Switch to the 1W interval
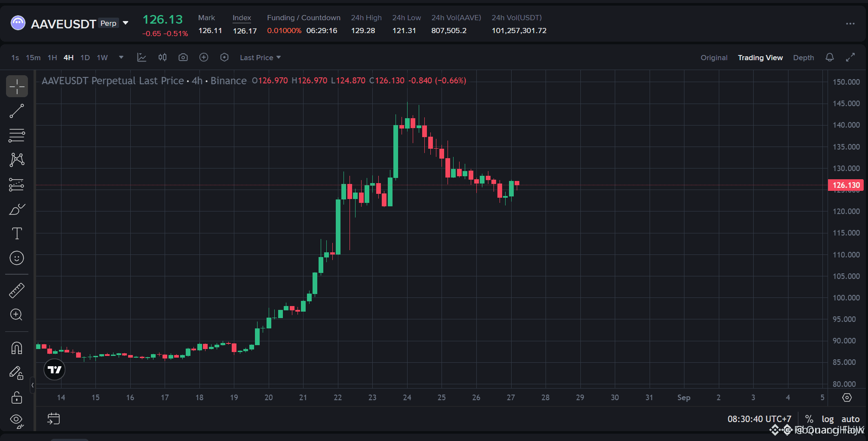 click(102, 58)
